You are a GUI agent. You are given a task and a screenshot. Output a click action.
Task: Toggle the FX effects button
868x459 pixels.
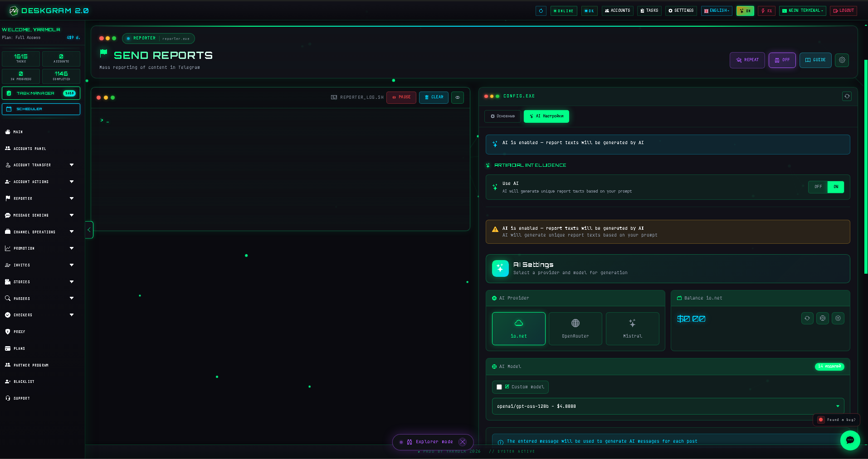click(766, 10)
